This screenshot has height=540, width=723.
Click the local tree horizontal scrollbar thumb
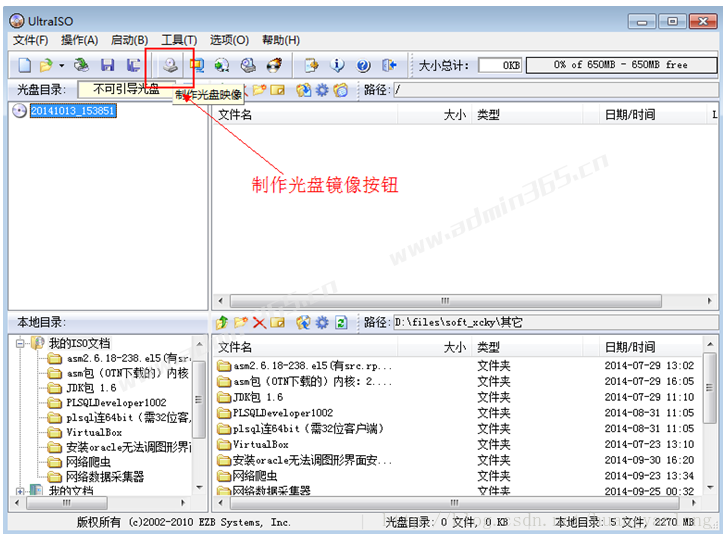click(x=67, y=503)
